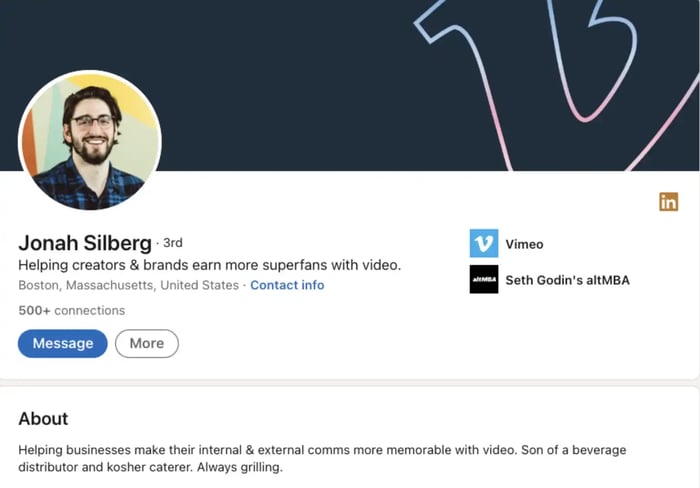This screenshot has width=700, height=488.
Task: Open the Vimeo company name link
Action: 524,244
